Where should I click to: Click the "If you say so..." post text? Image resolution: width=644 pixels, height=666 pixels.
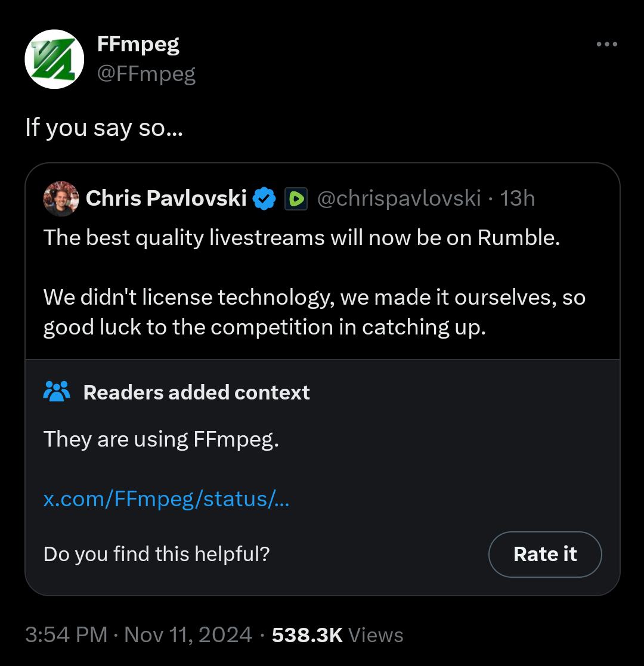pyautogui.click(x=104, y=128)
